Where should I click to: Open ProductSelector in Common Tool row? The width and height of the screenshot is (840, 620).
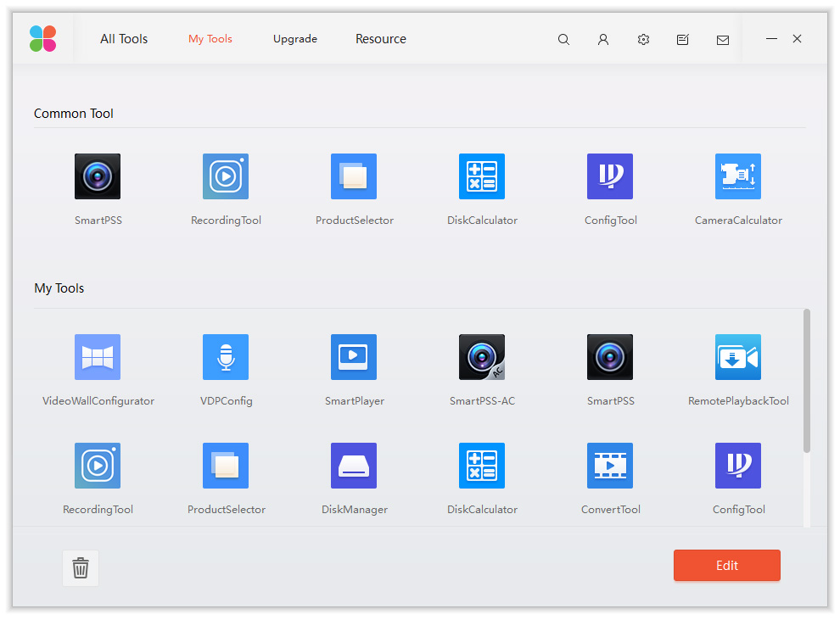pyautogui.click(x=354, y=176)
